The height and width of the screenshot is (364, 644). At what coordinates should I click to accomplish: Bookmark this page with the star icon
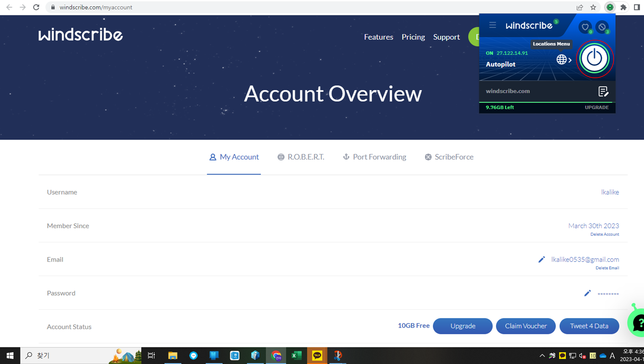[593, 7]
